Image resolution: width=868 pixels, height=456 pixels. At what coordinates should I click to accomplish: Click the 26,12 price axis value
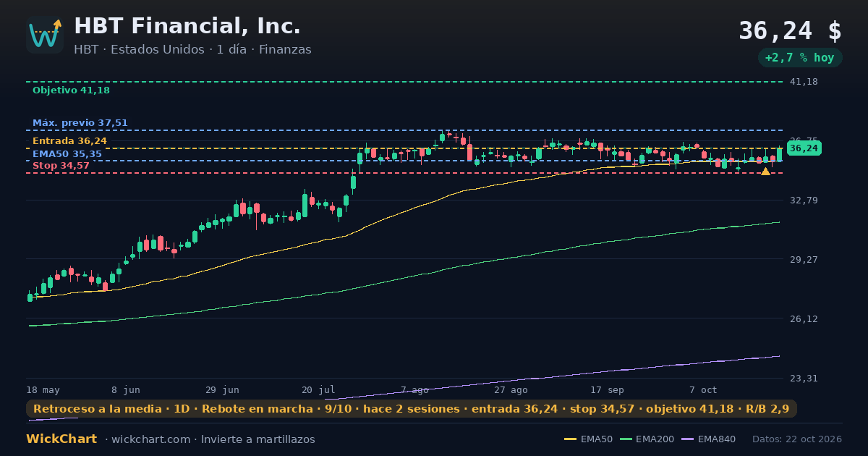pos(804,318)
